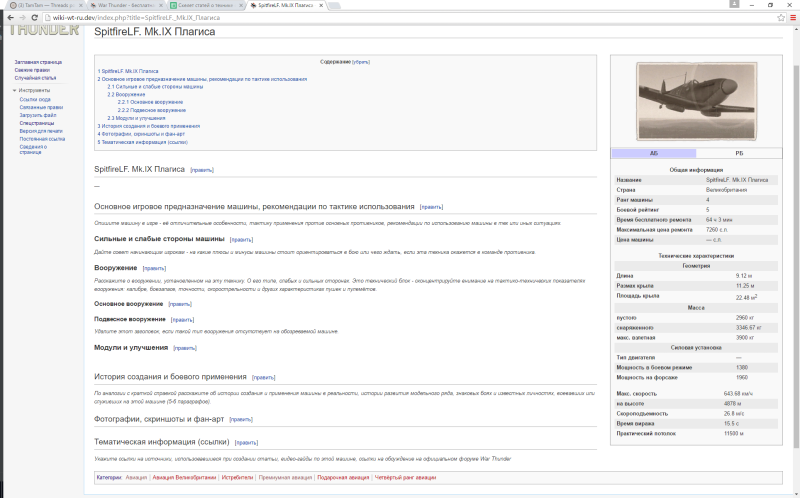Edit 'Тематическая информация (ссылки)' section
This screenshot has height=498, width=800.
pos(246,443)
